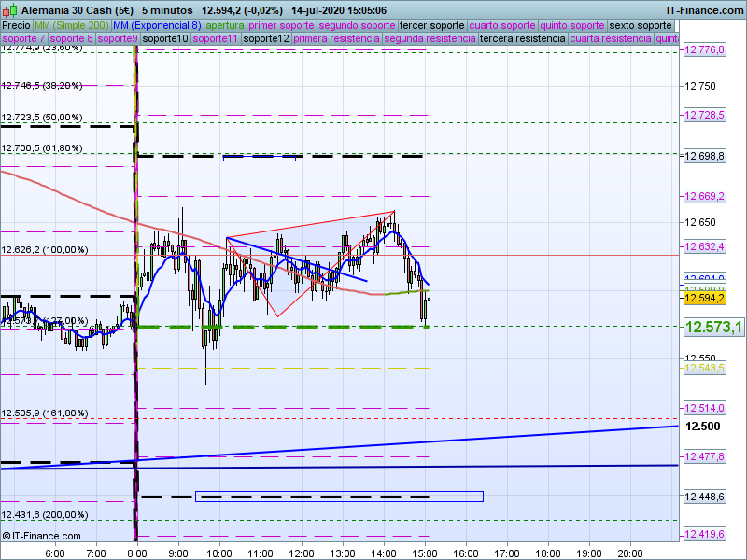747x560 pixels.
Task: Click the 12.750 axis value
Action: click(x=700, y=86)
